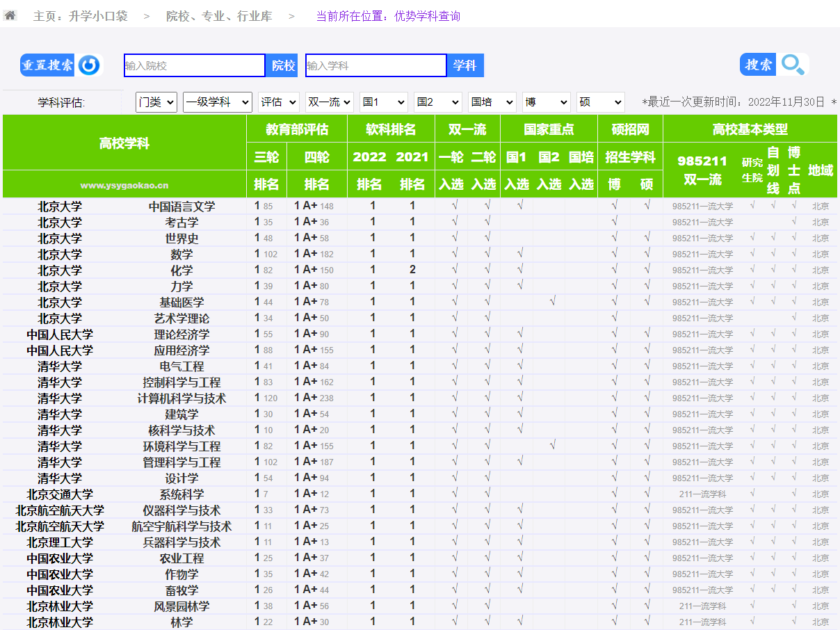
Task: Click the home icon in breadcrumb
Action: click(10, 15)
